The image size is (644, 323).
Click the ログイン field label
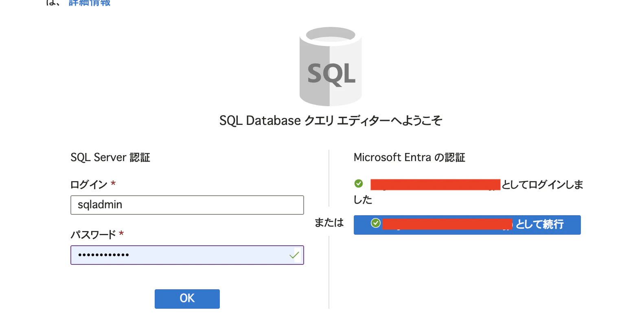coord(90,184)
